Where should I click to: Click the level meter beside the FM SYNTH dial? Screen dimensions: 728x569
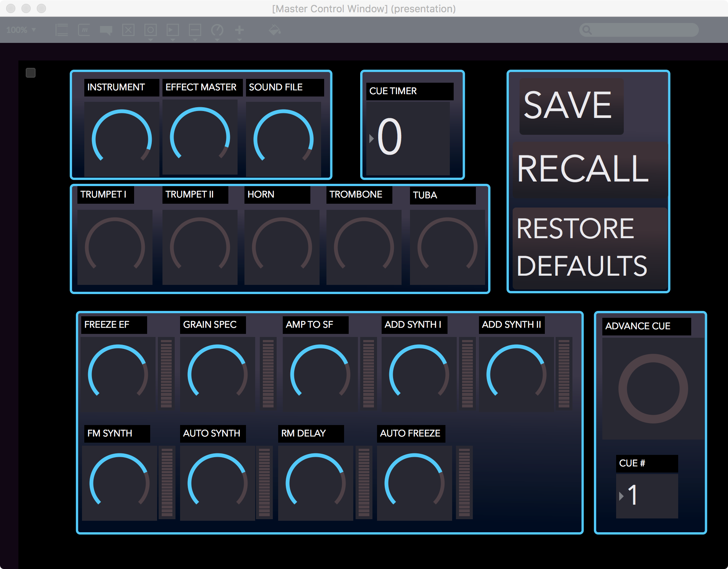click(x=167, y=482)
